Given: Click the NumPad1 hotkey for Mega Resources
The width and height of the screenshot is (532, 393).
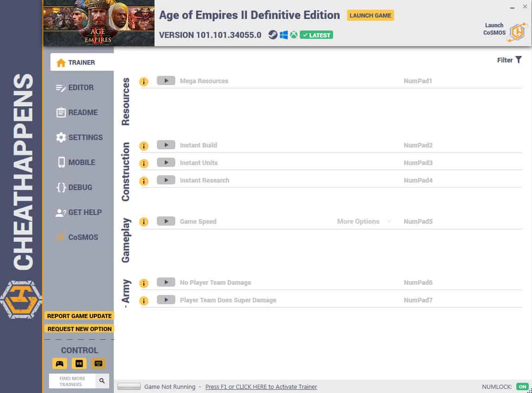Looking at the screenshot, I should 418,81.
